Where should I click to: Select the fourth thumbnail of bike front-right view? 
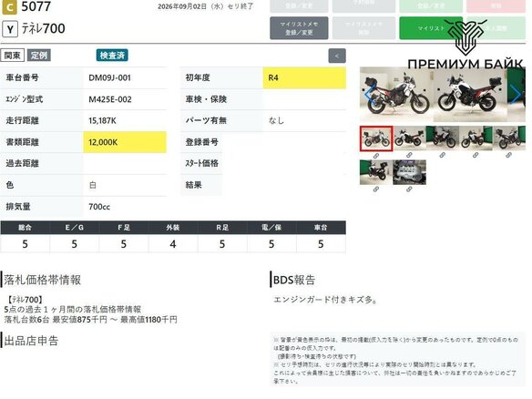(x=476, y=138)
